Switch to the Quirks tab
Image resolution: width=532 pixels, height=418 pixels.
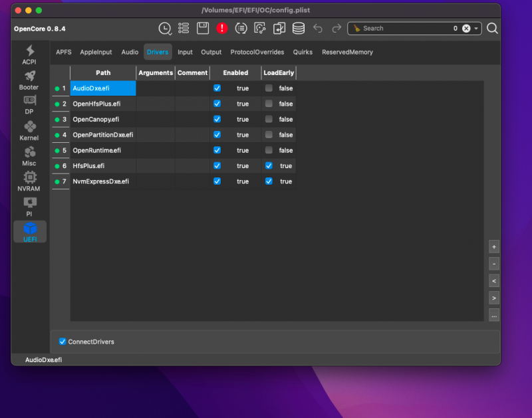pos(303,52)
